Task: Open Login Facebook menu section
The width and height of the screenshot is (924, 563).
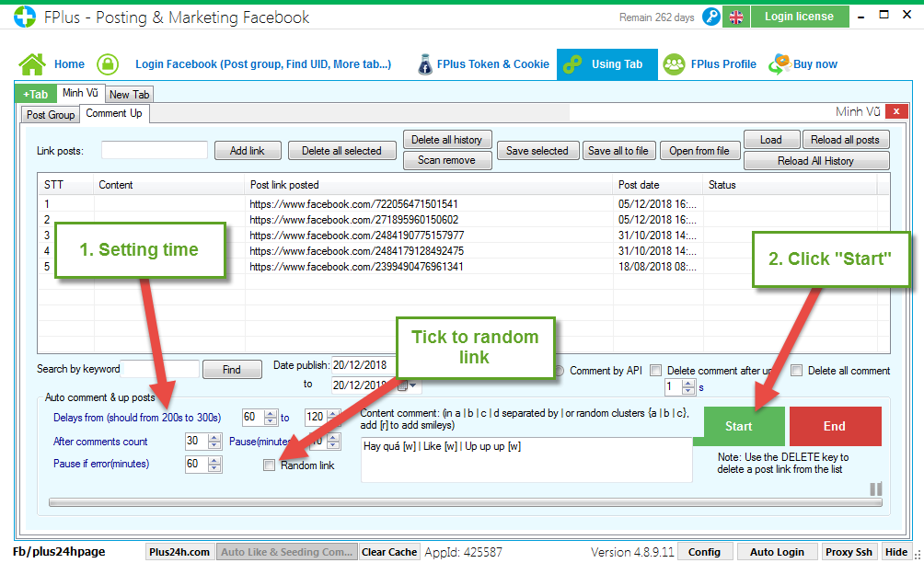Action: [x=263, y=64]
